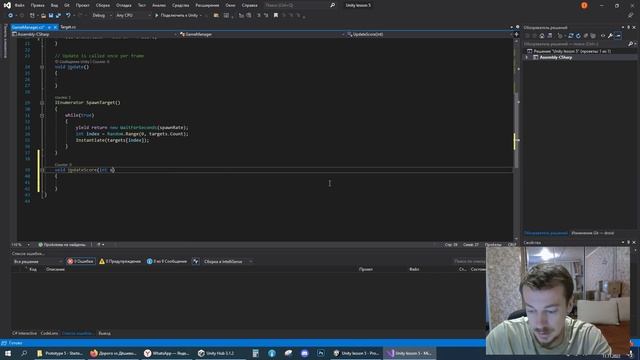Image resolution: width=640 pixels, height=360 pixels.
Task: Click the Описание column header
Action: click(x=56, y=269)
